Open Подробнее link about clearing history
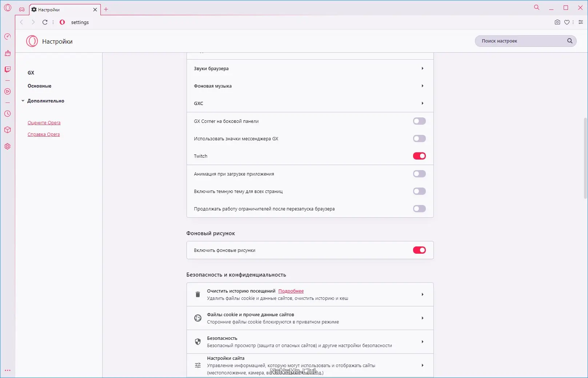This screenshot has height=378, width=588. (291, 291)
